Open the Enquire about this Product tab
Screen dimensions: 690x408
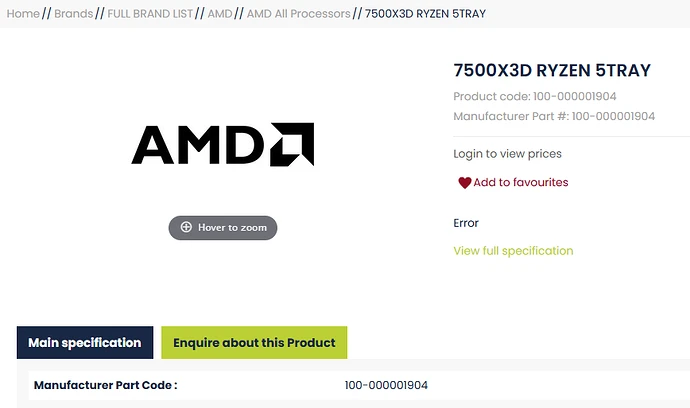tap(254, 343)
